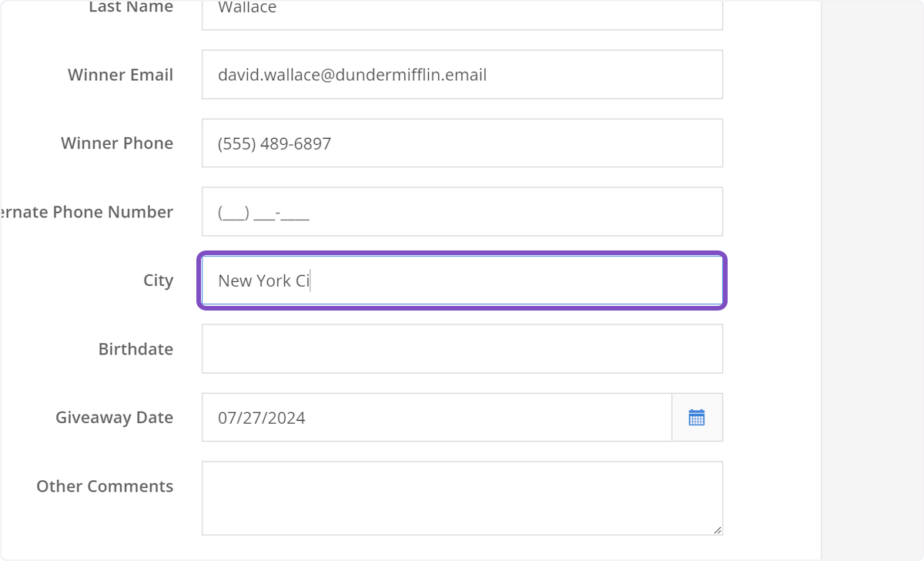Click the Alternate Phone Number label
Viewport: 924px width, 561px height.
(87, 212)
